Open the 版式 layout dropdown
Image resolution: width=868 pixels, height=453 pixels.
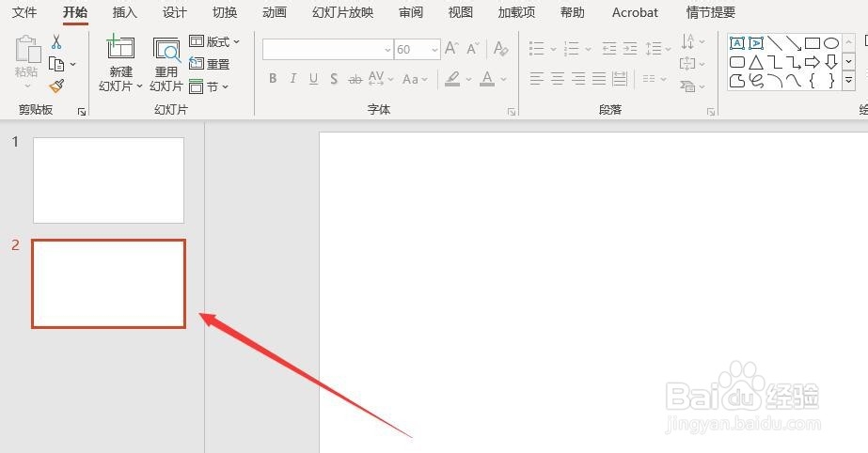214,41
